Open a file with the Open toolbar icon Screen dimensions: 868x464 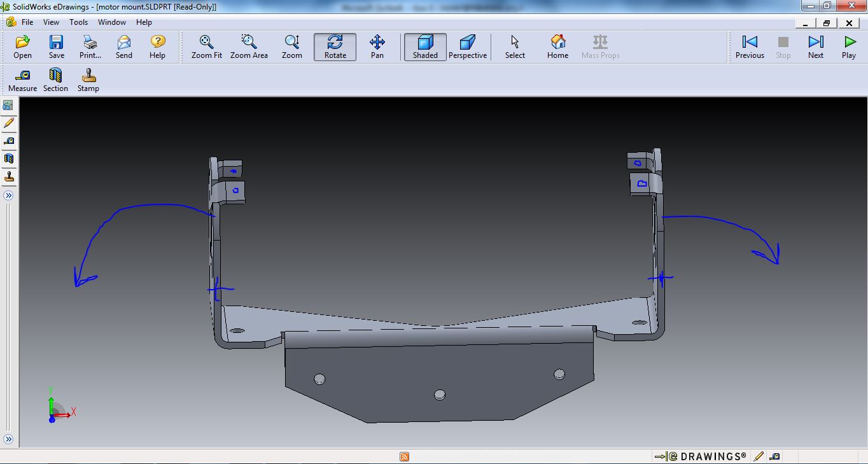(22, 47)
